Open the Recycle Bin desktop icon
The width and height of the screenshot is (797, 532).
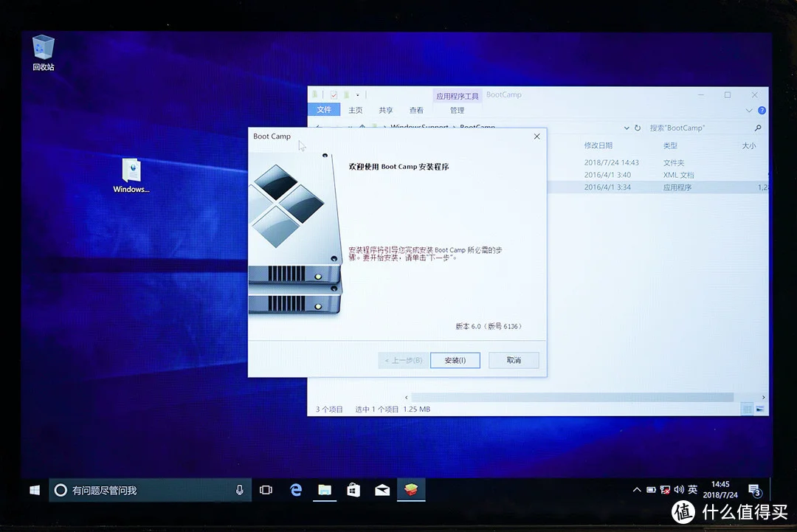click(x=44, y=52)
